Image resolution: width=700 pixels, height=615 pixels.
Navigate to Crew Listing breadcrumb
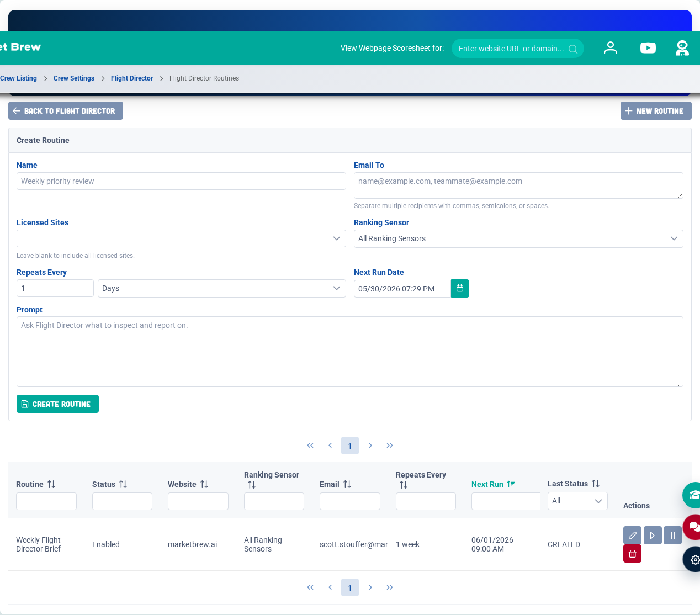tap(18, 78)
